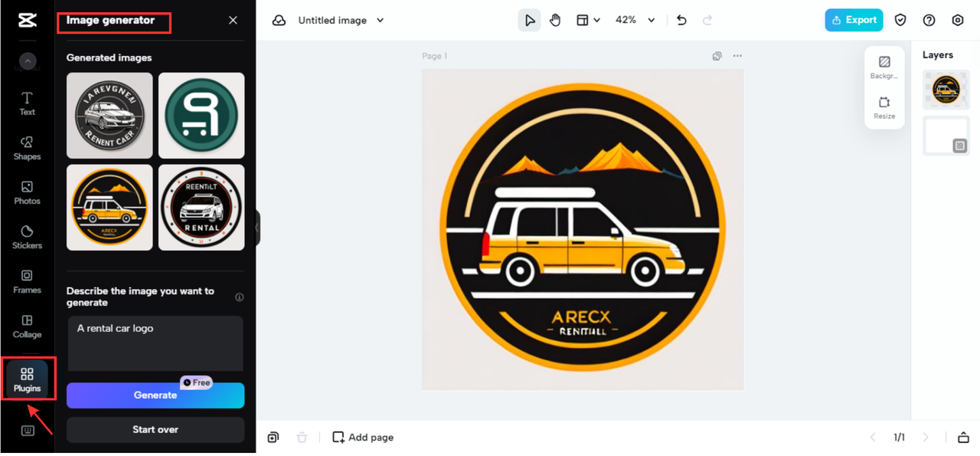
Task: Select the Rental white car logo thumbnail
Action: (201, 208)
